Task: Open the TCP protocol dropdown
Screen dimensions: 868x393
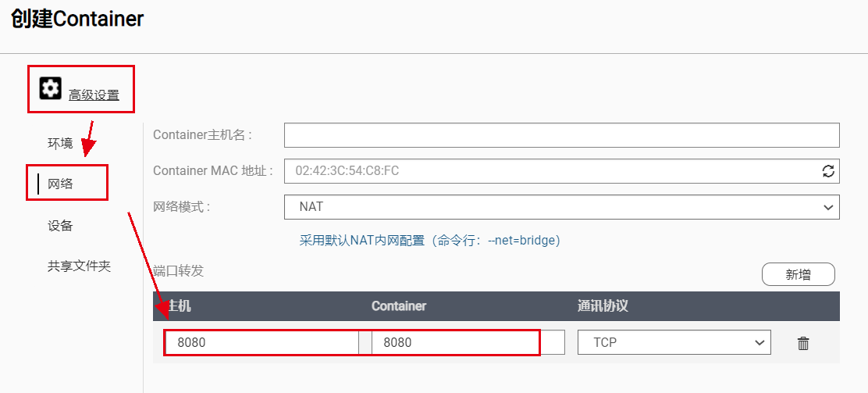Action: click(x=674, y=342)
